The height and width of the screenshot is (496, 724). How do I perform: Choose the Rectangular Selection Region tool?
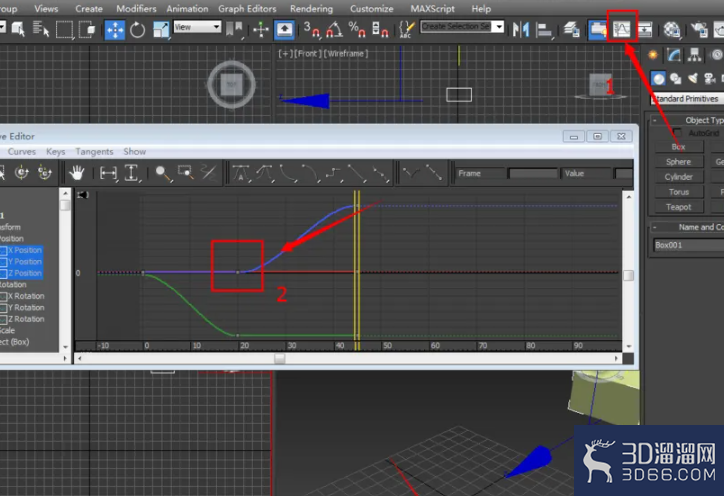pos(64,30)
